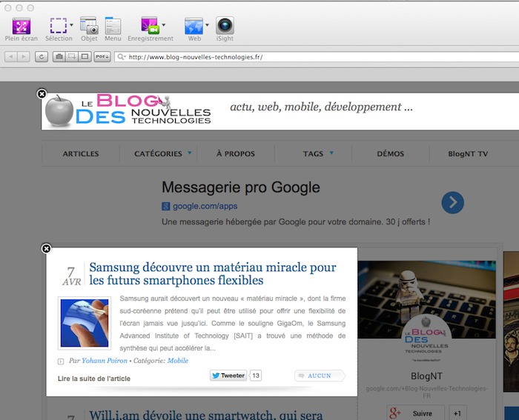Click the Plein écran capture icon
This screenshot has width=519, height=420.
tap(21, 25)
